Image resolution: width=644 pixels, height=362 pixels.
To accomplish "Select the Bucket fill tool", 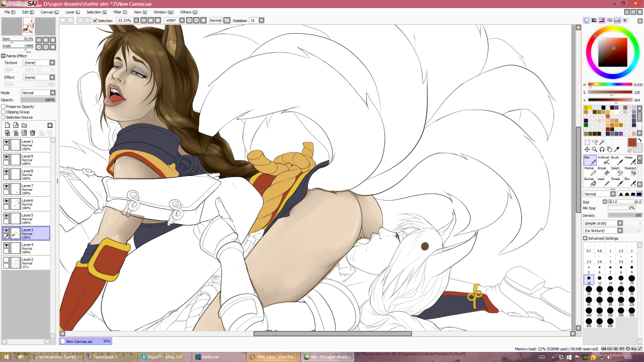I will (590, 182).
